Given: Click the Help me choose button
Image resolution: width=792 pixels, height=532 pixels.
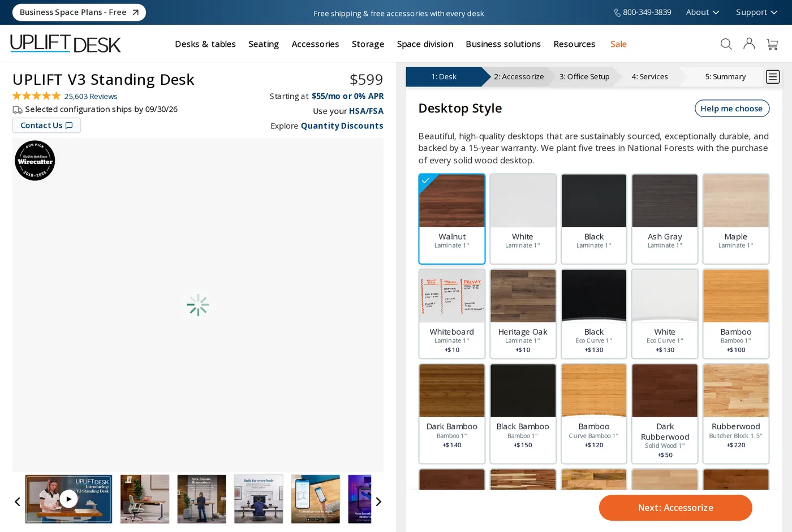Looking at the screenshot, I should pyautogui.click(x=731, y=109).
